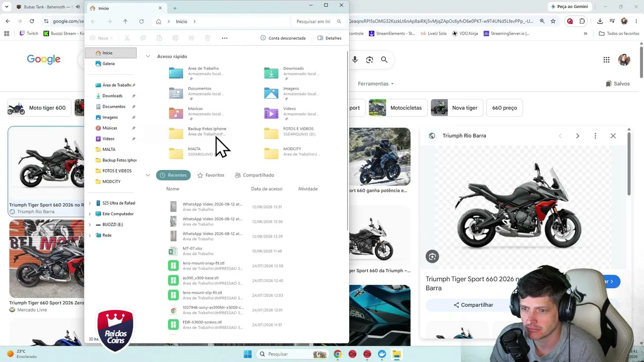Open Google apps grid

click(x=606, y=60)
